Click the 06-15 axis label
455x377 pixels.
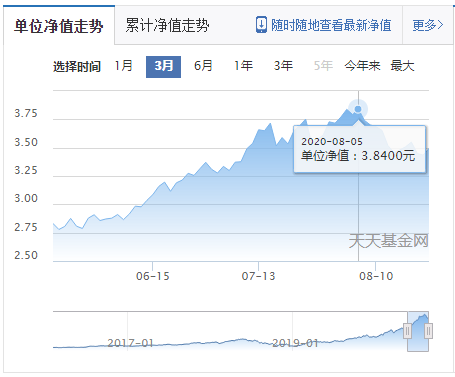[x=153, y=276]
